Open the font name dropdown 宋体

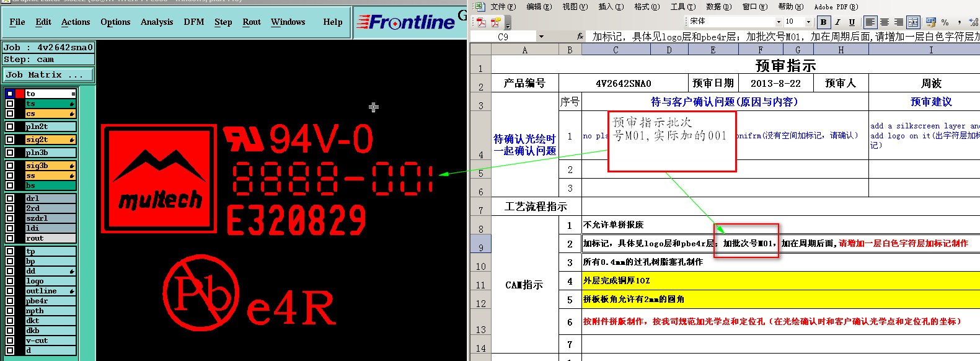tap(779, 22)
